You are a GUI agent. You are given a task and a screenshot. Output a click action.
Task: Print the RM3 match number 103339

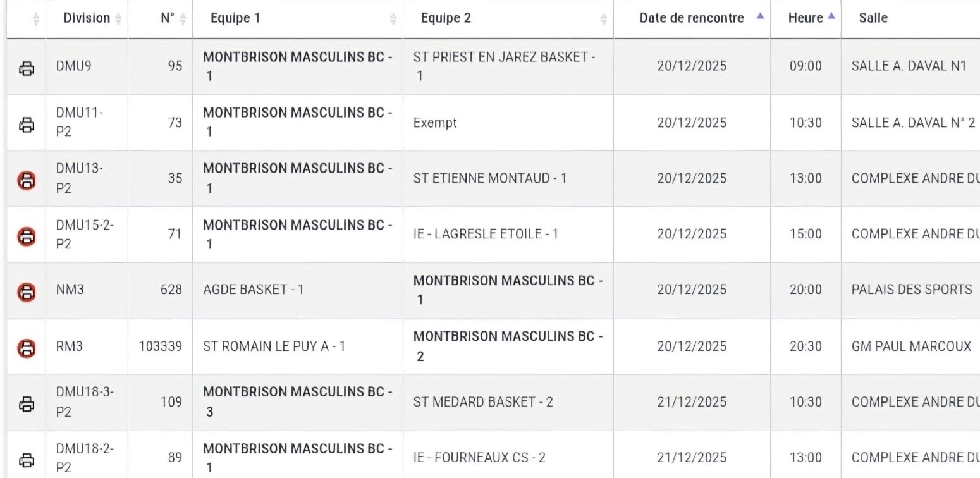[x=27, y=347]
